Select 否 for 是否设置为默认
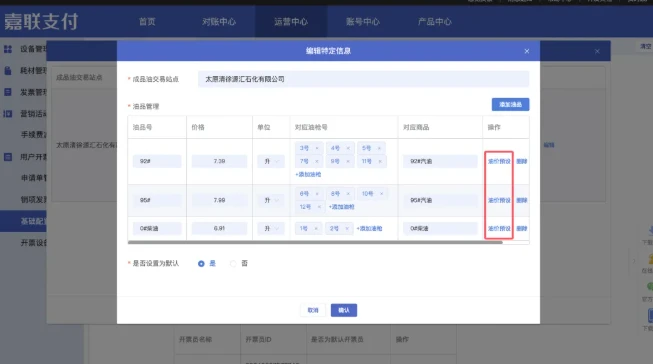Viewport: 653px width, 364px height. click(233, 264)
